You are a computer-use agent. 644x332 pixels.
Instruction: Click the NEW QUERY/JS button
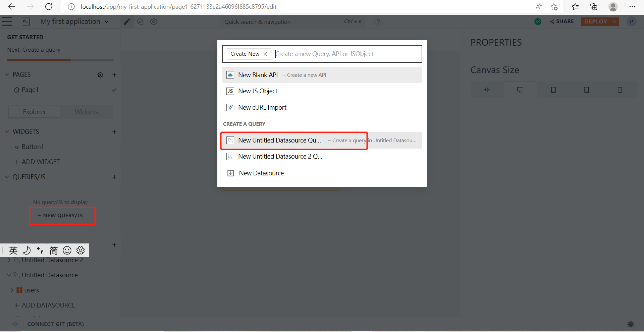tap(62, 216)
